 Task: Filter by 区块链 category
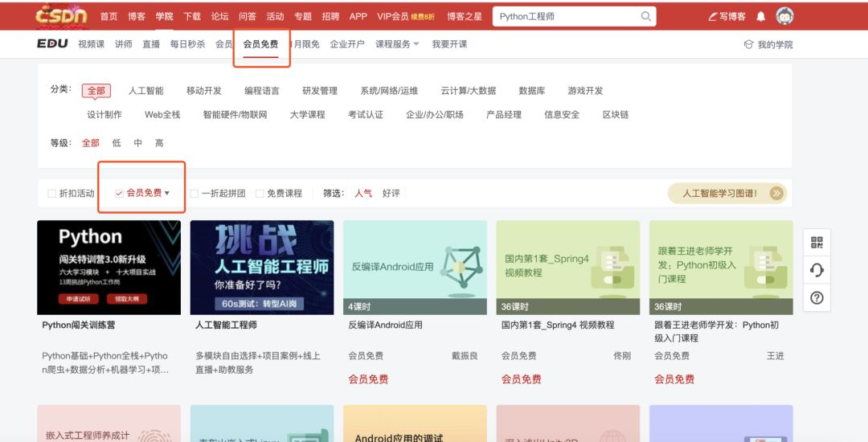coord(616,114)
